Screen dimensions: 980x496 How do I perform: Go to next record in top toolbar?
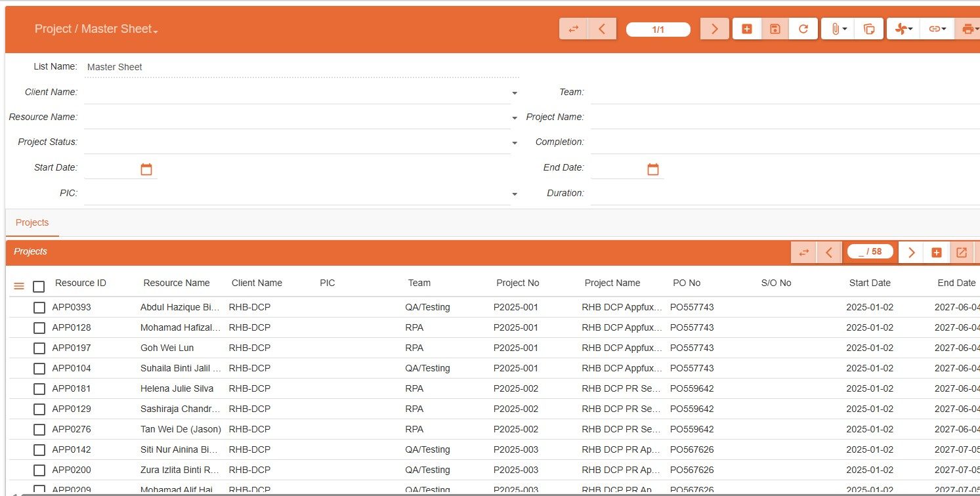point(715,29)
